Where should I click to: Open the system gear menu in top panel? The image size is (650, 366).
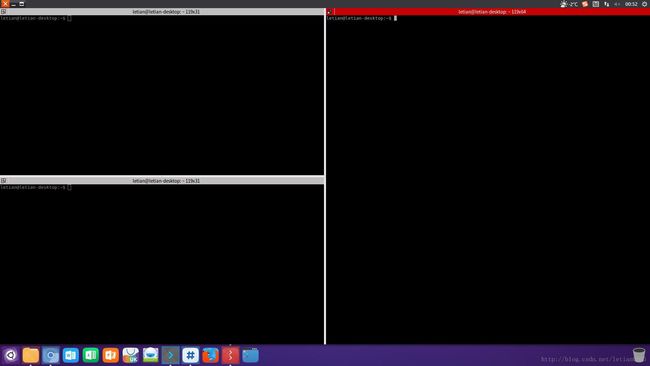(x=645, y=4)
